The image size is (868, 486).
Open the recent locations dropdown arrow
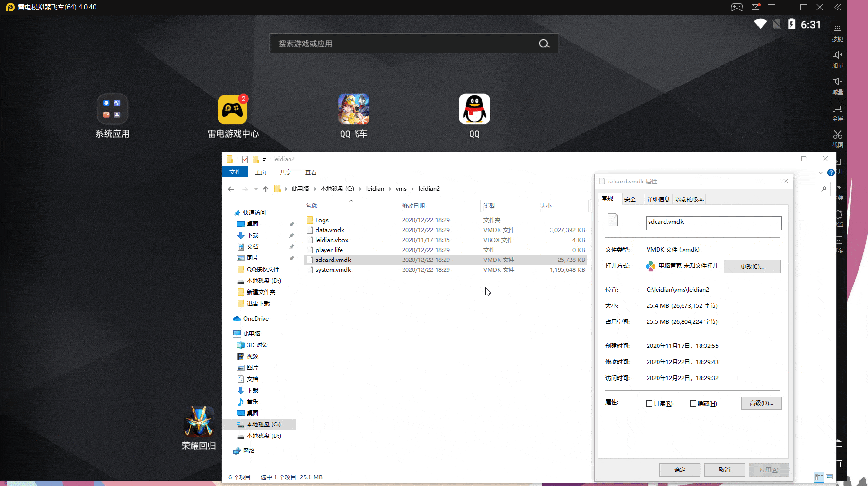pyautogui.click(x=256, y=189)
